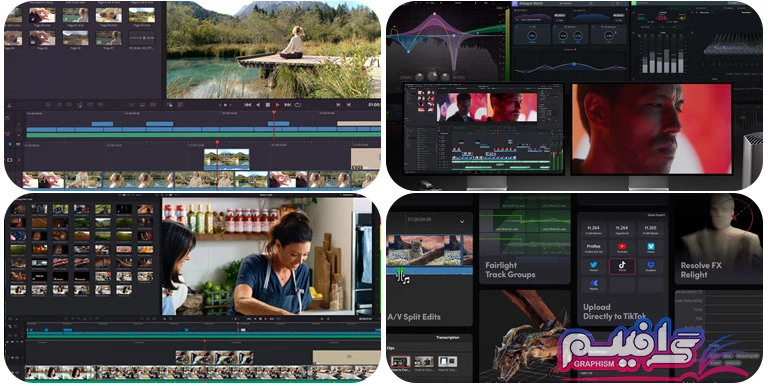Select beige clip at end of yoga upper timeline

pos(359,123)
